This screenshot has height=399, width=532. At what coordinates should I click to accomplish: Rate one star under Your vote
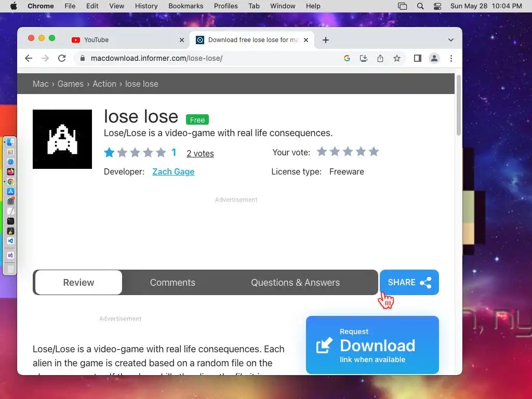click(x=322, y=152)
